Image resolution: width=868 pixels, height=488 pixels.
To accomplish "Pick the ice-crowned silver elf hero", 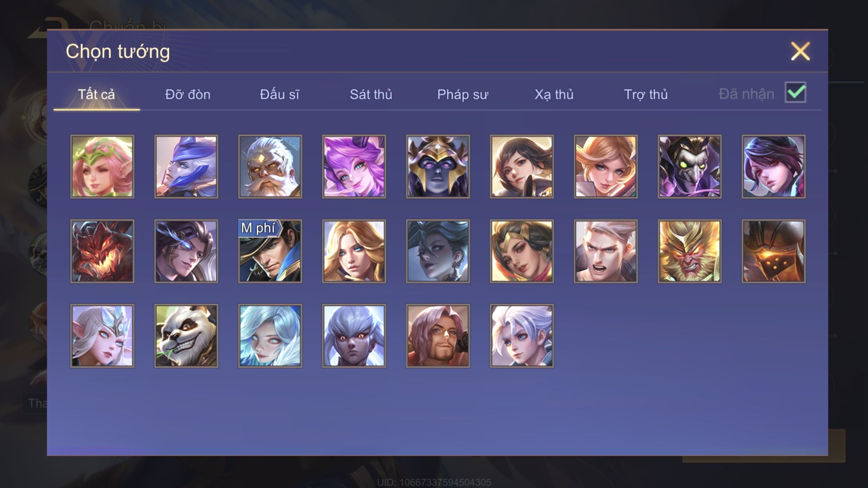I will pos(102,336).
